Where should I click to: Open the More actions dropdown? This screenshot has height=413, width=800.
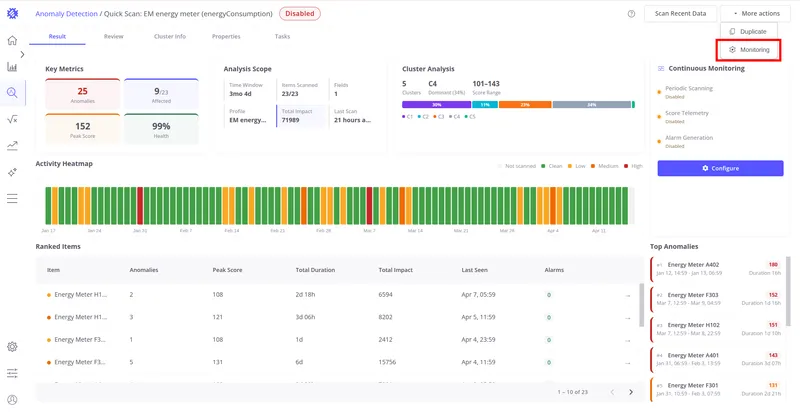click(x=756, y=14)
